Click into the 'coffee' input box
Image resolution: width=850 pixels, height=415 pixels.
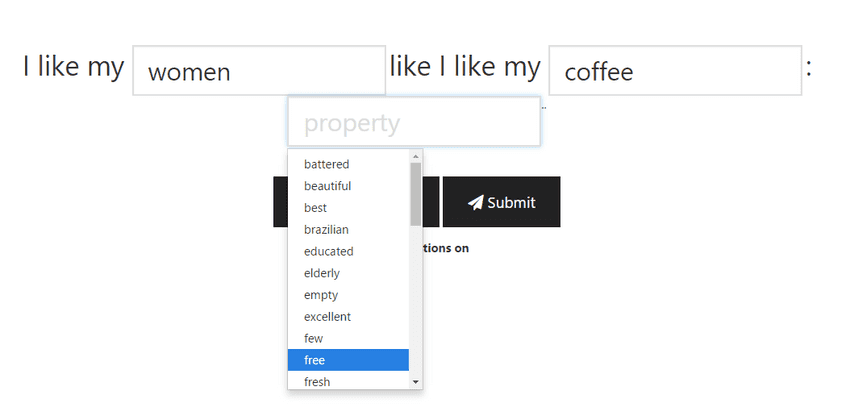click(675, 71)
